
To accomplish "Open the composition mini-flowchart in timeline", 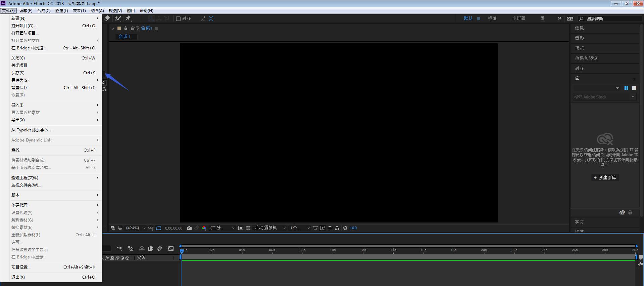I will (x=119, y=248).
